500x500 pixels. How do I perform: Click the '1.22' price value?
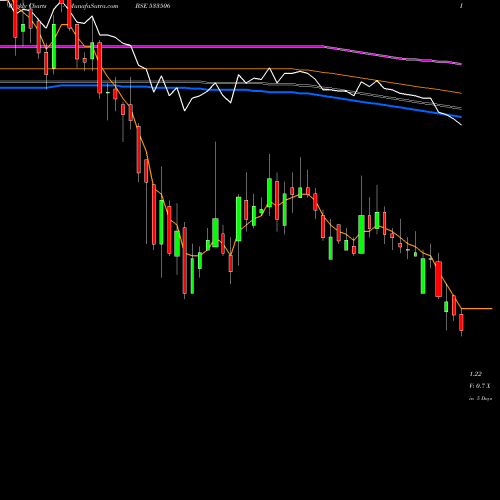coord(475,374)
